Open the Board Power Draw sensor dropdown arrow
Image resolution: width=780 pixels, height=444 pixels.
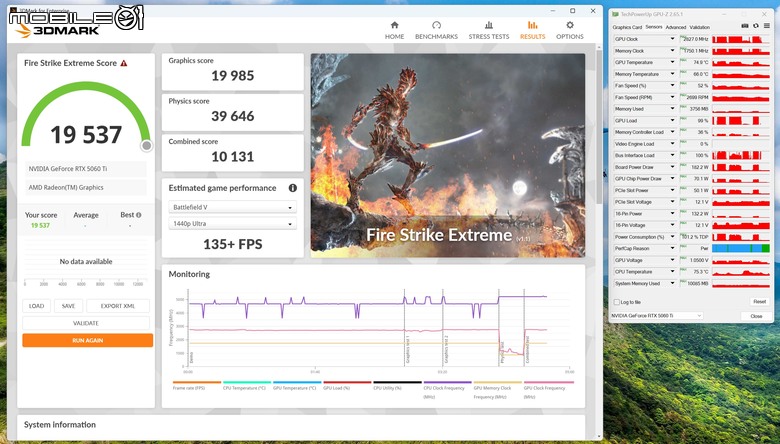pos(673,167)
